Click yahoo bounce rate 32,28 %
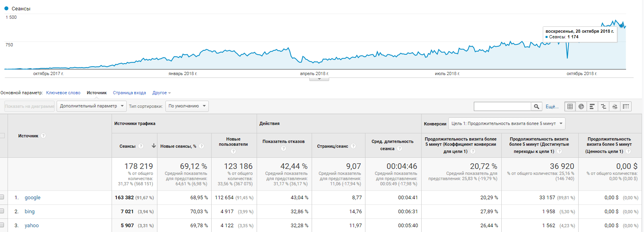This screenshot has height=232, width=644. click(299, 225)
